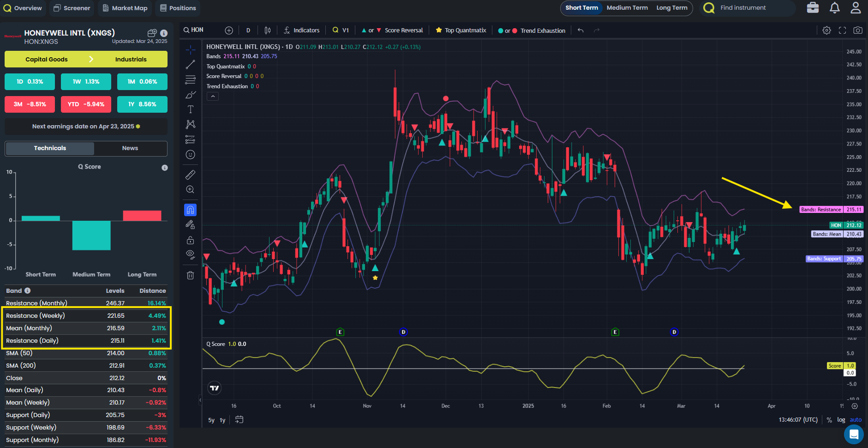868x448 pixels.
Task: Toggle stay in drawing mode
Action: 190,225
